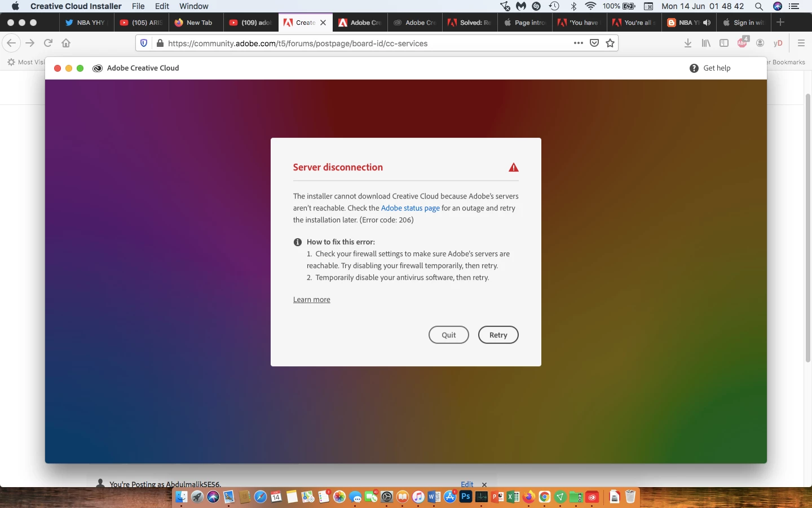Open Photoshop from the Dock

pyautogui.click(x=466, y=497)
